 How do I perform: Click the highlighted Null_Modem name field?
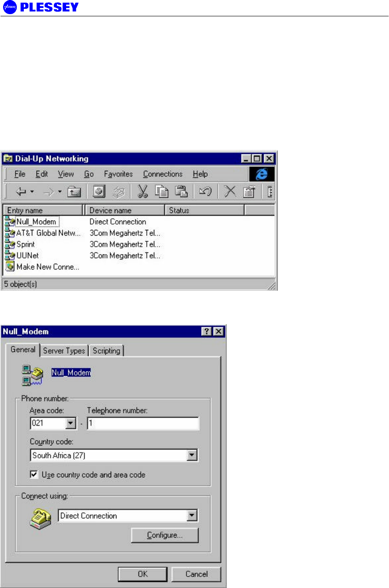tap(71, 373)
